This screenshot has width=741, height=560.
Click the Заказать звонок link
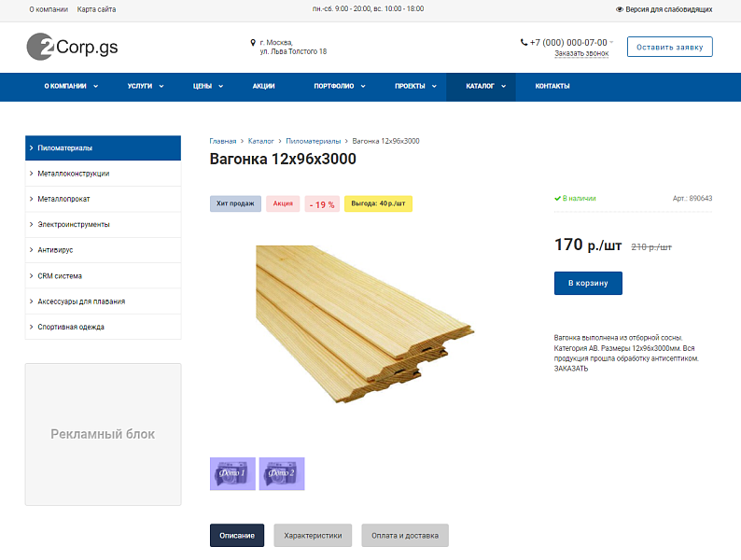point(580,53)
